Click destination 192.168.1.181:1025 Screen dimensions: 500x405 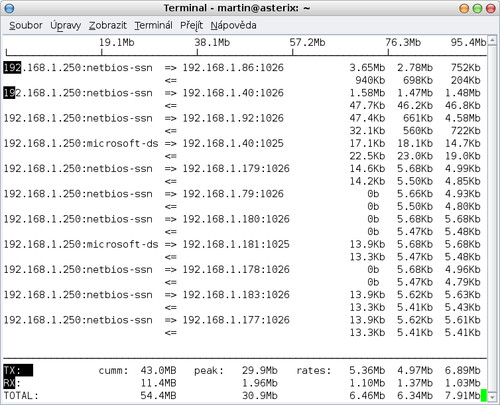[236, 244]
